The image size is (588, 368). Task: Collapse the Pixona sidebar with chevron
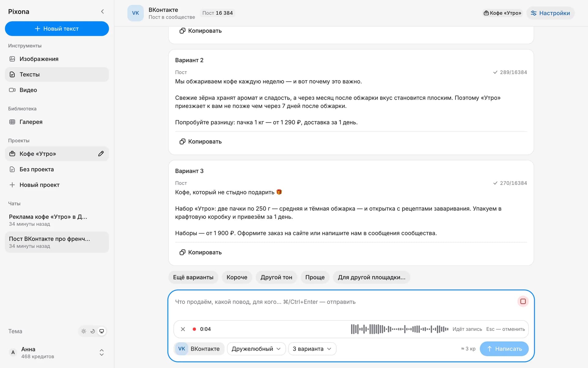(102, 12)
